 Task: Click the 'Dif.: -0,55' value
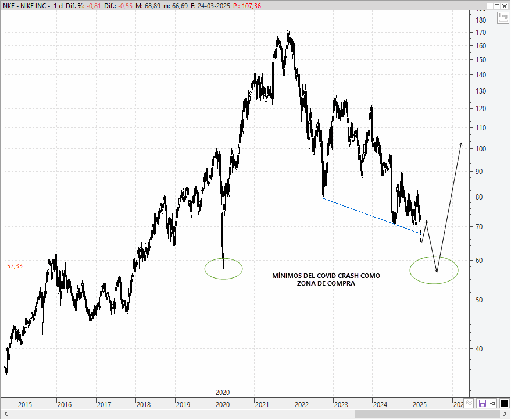click(119, 6)
